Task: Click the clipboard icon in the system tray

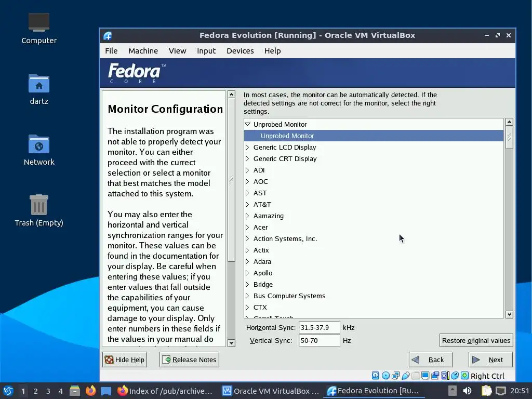Action: (486, 391)
